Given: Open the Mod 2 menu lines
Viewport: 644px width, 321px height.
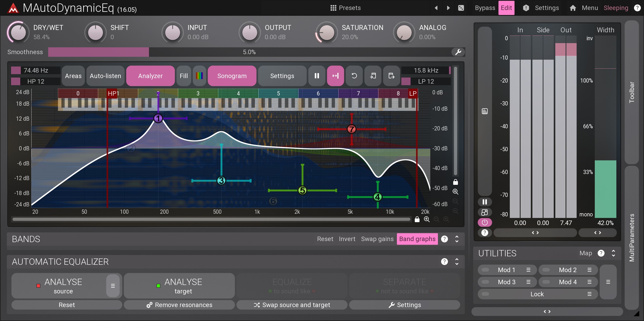Looking at the screenshot, I should [590, 270].
